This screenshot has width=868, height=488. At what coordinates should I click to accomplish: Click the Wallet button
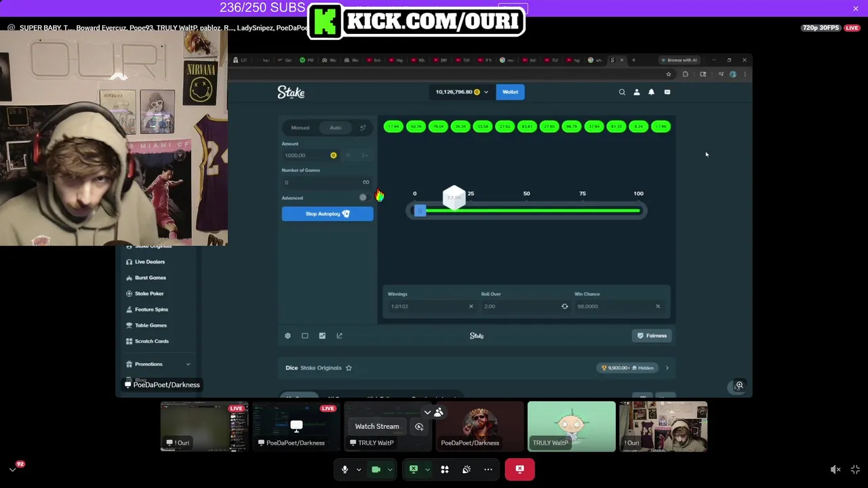pyautogui.click(x=510, y=92)
